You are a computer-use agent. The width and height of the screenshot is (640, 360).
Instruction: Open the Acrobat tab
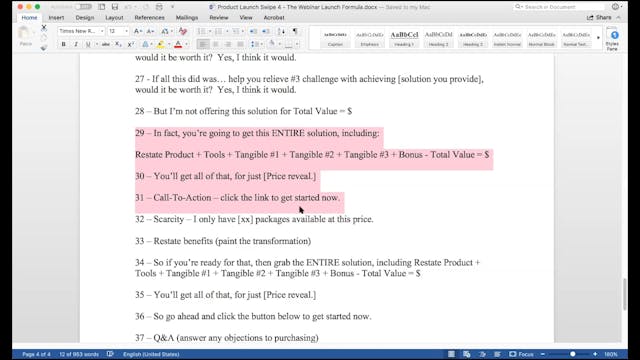coord(274,18)
